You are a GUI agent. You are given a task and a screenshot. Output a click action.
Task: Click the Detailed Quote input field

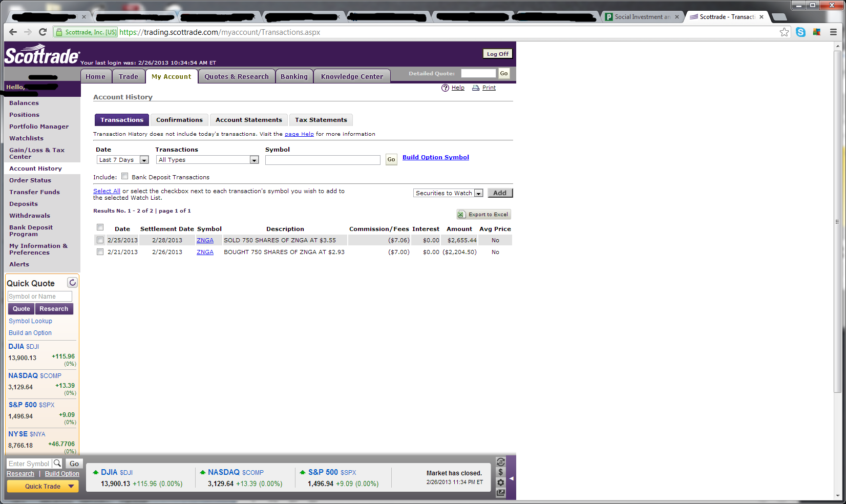[x=478, y=73]
